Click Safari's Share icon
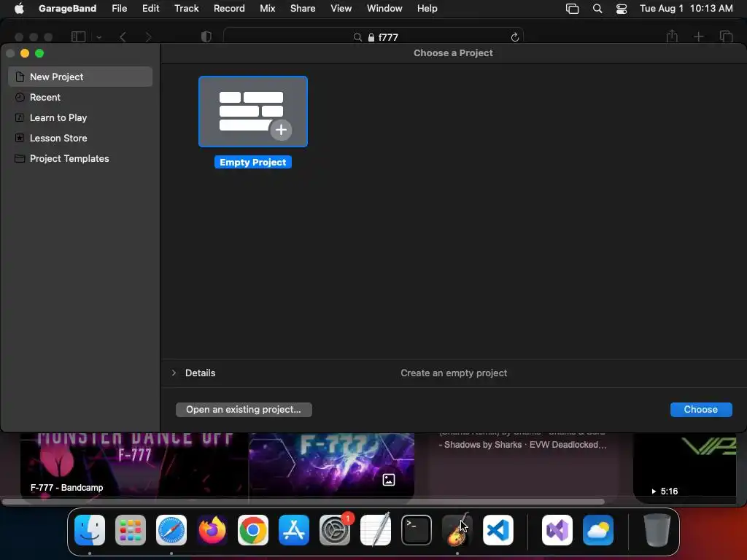747x560 pixels. (672, 36)
